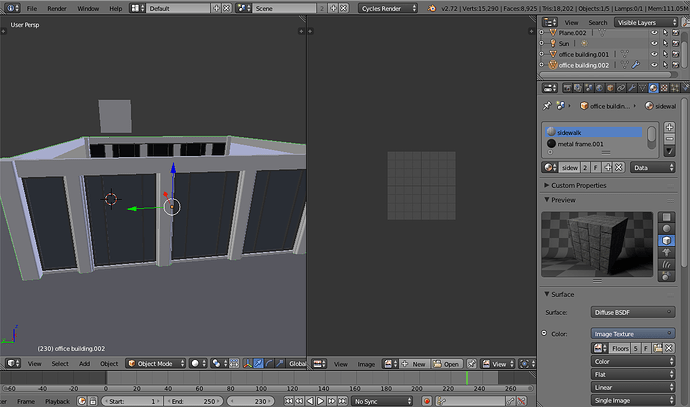Viewport: 690px width, 407px height.
Task: Toggle renderability of office building.001
Action: click(x=675, y=54)
